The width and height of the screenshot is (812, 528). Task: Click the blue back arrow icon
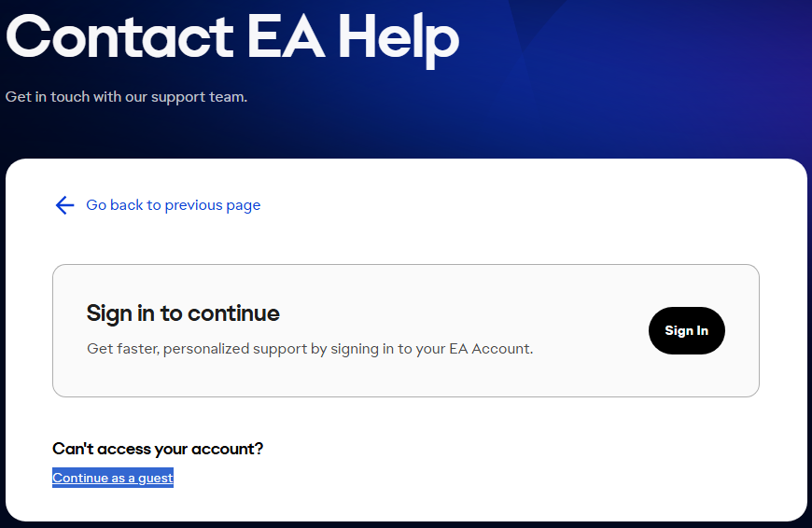(x=64, y=205)
